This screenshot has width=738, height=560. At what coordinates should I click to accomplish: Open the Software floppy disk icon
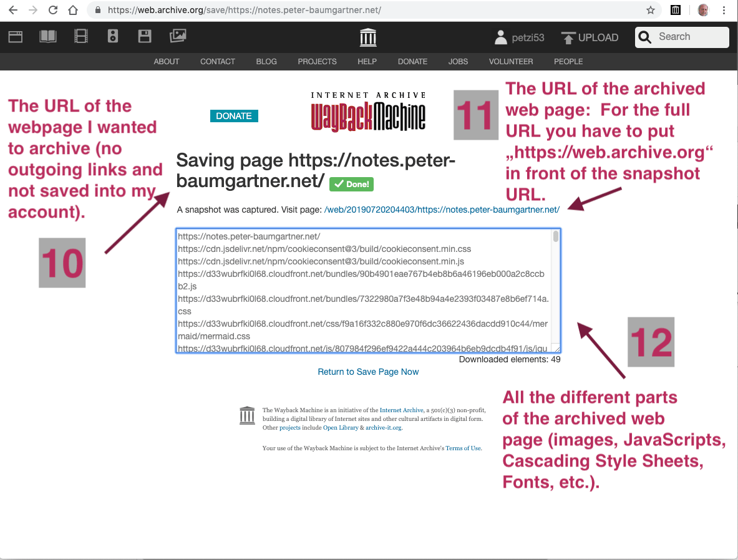coord(145,37)
